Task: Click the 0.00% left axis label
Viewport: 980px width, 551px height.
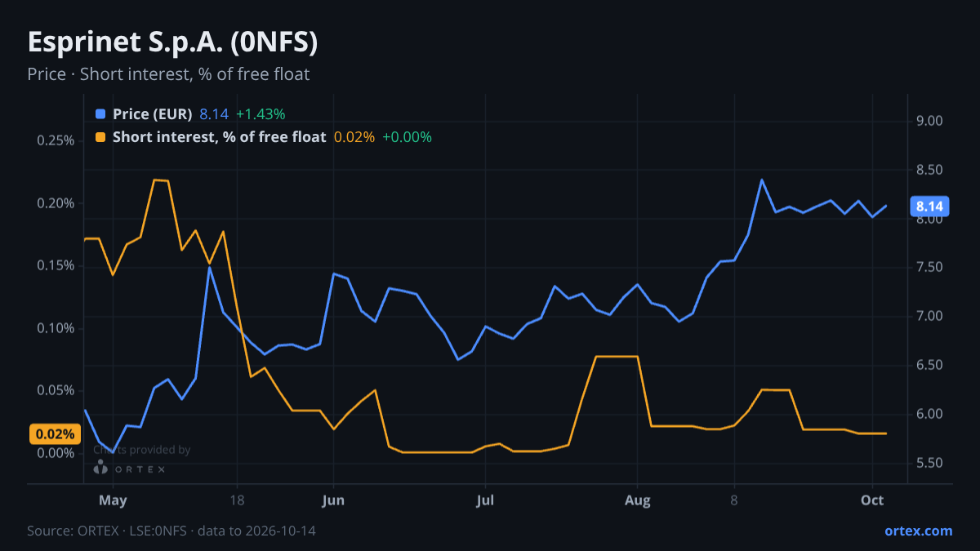Action: coord(56,454)
